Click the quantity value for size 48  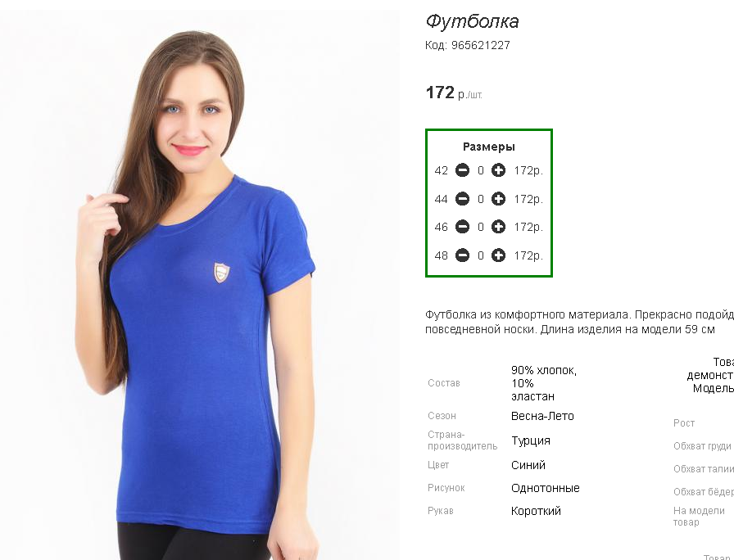[480, 256]
